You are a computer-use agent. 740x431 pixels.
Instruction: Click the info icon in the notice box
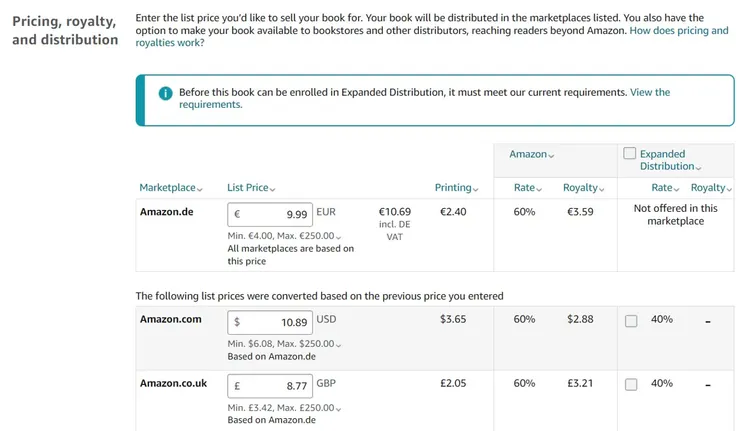[166, 93]
